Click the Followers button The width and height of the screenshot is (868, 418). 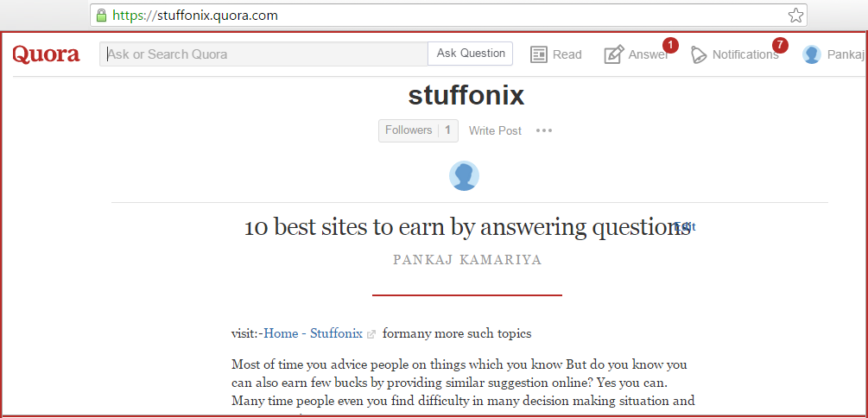pos(419,130)
